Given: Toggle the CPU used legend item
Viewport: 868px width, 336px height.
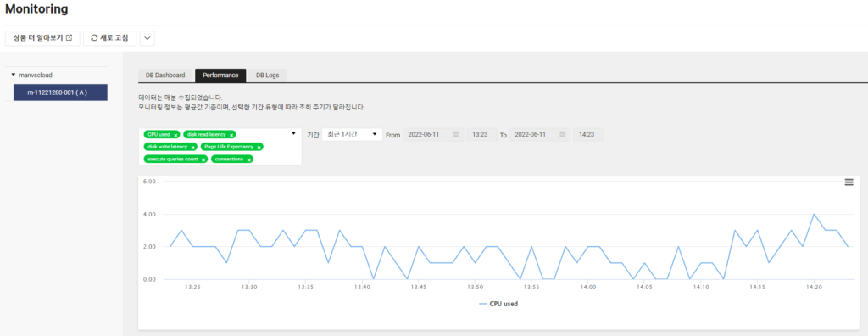Looking at the screenshot, I should click(x=498, y=304).
